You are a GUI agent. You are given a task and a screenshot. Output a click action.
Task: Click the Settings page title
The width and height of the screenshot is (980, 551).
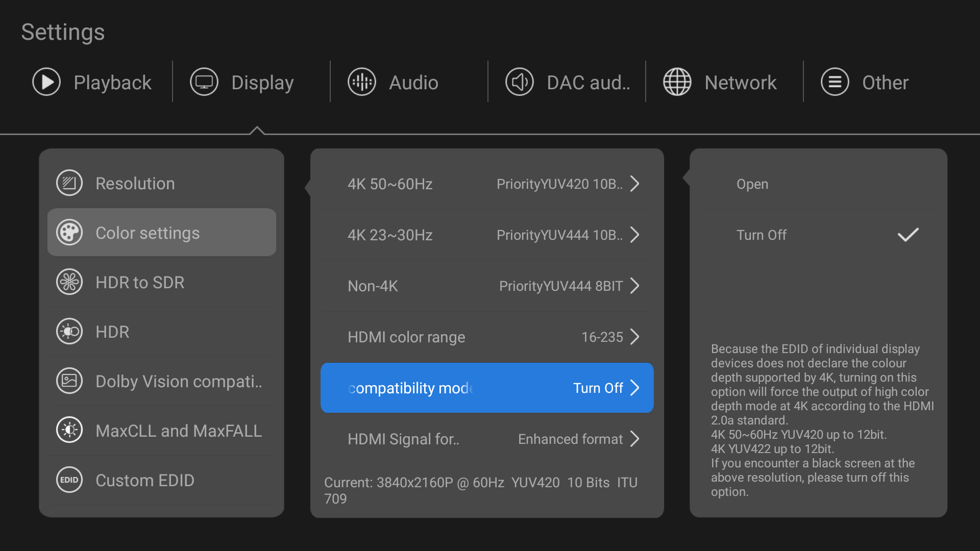click(x=63, y=32)
